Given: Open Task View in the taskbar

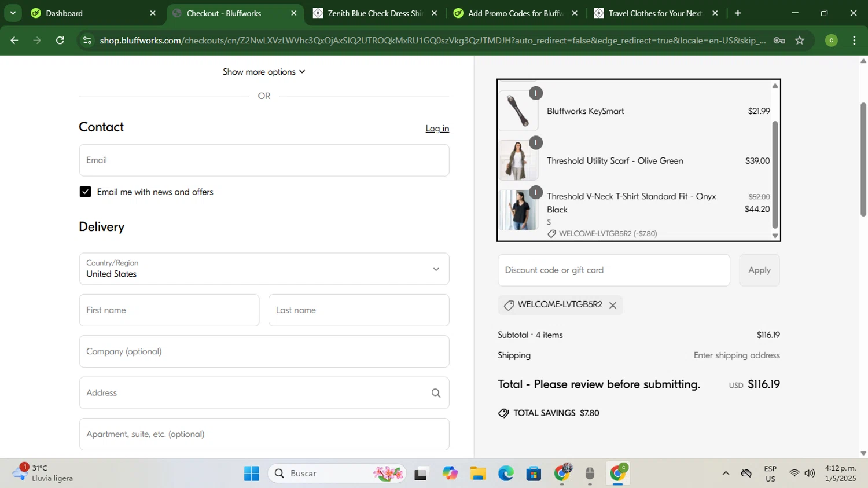Looking at the screenshot, I should [421, 474].
